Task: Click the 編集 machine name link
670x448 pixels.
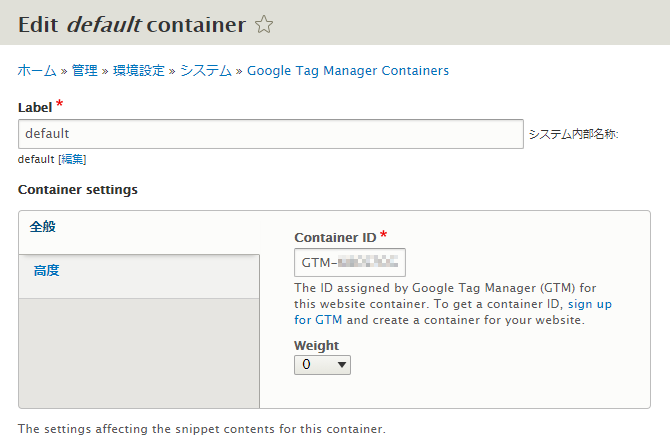Action: click(72, 159)
